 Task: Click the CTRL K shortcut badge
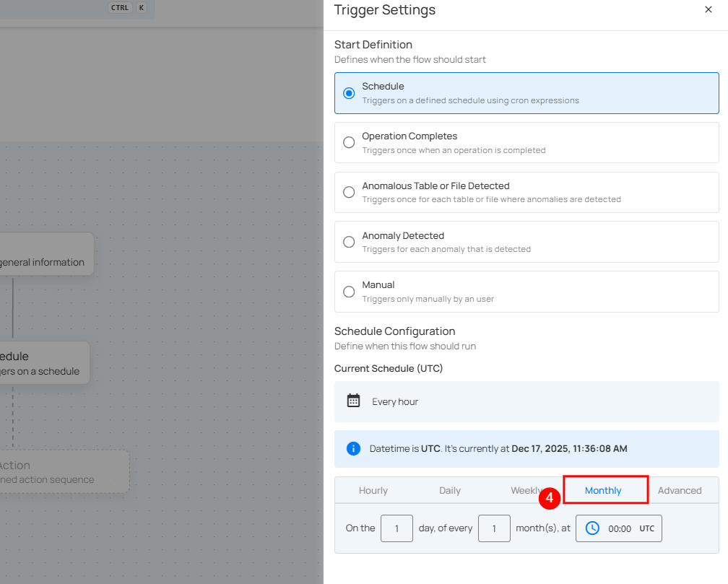(x=127, y=8)
